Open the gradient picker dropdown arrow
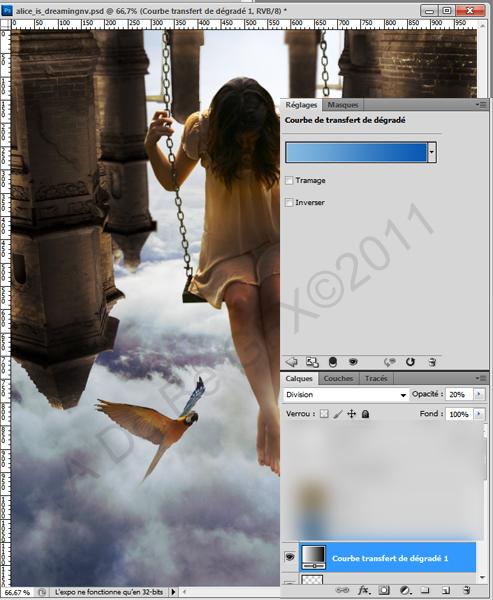Image resolution: width=493 pixels, height=600 pixels. tap(432, 152)
